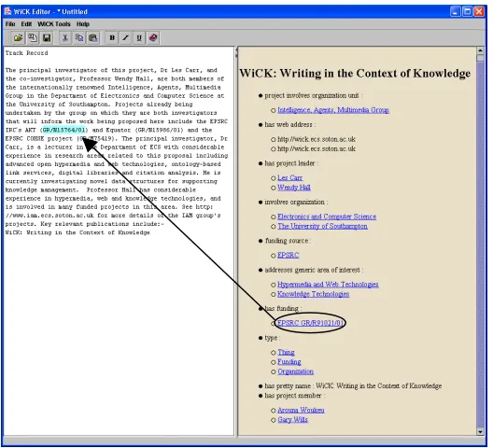Open the File menu
Screen dimensions: 493x448
tap(10, 24)
